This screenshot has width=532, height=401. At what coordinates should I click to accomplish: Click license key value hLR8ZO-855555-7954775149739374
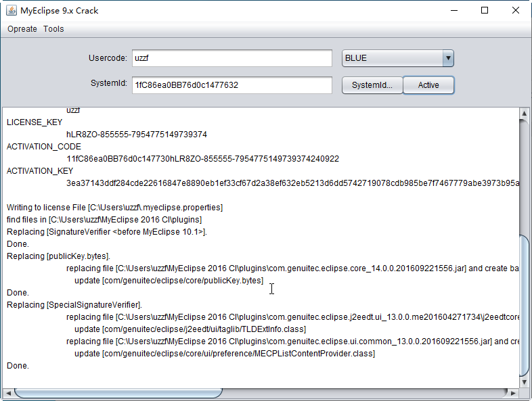coord(137,135)
